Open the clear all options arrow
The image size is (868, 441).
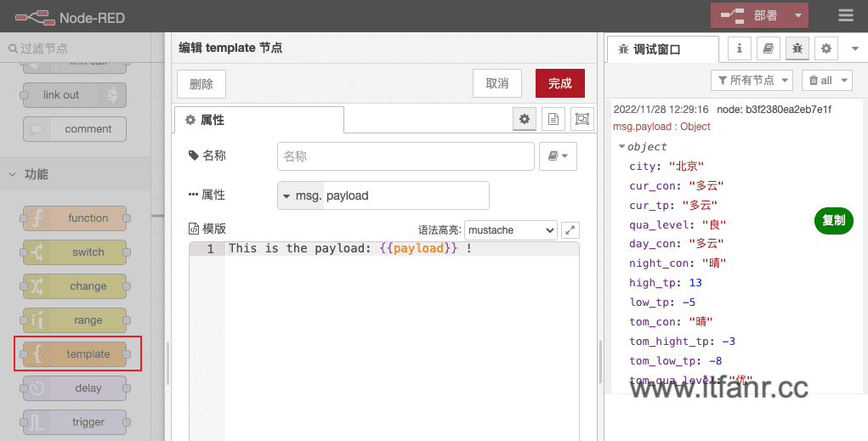[844, 80]
